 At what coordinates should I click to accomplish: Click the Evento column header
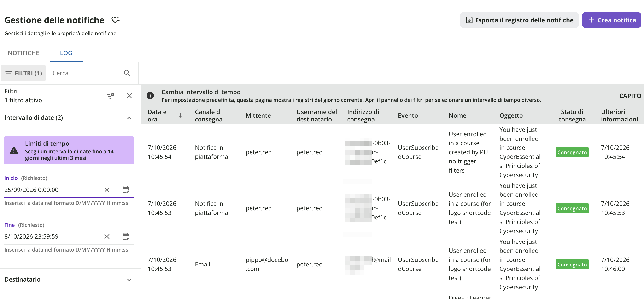[x=408, y=115]
